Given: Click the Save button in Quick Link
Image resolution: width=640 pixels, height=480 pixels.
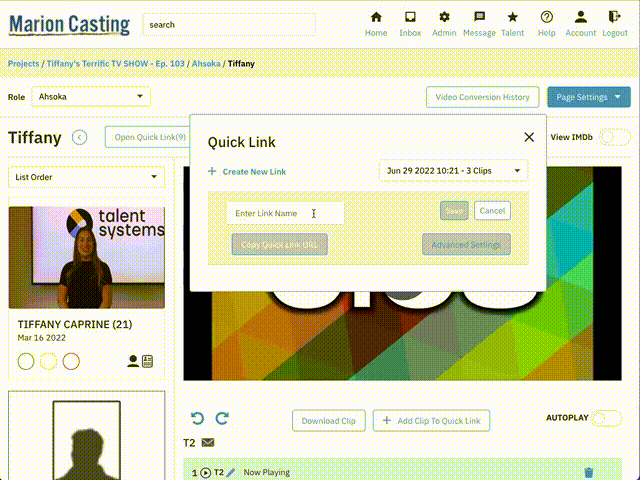Looking at the screenshot, I should click(454, 211).
